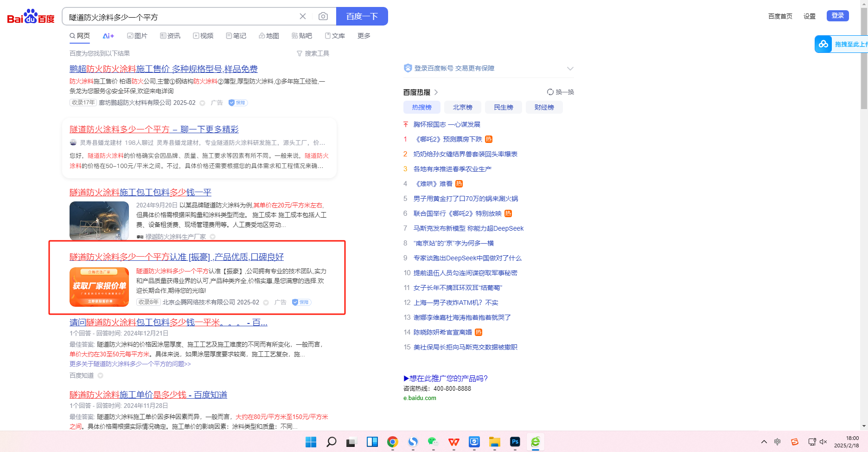Toggle the Chinese input method indicator
This screenshot has width=868, height=452.
[778, 442]
